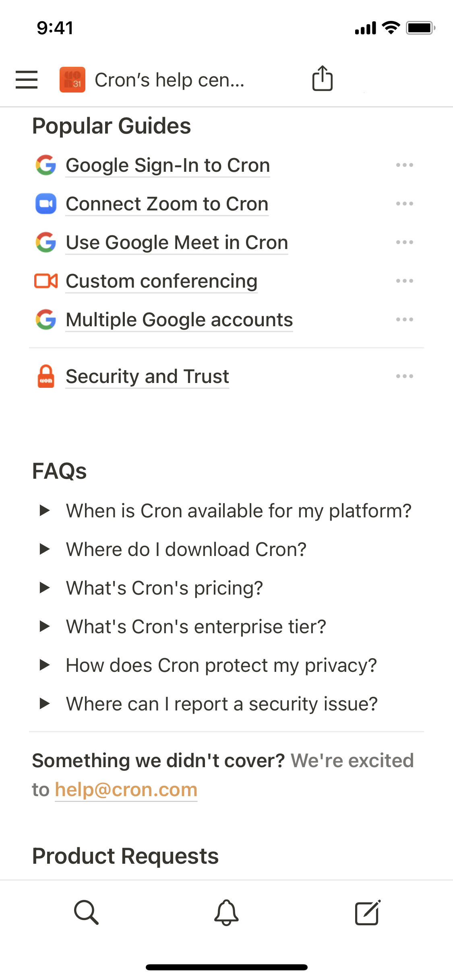Open more options for Google Sign-In to Cron
The width and height of the screenshot is (453, 980).
(x=404, y=165)
